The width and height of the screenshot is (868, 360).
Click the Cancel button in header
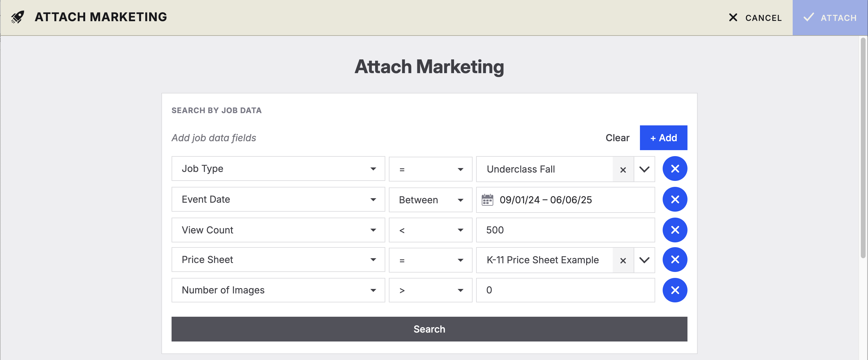point(755,18)
